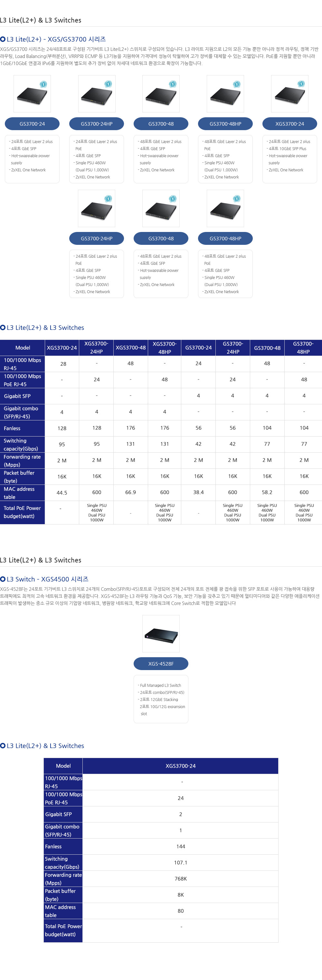The height and width of the screenshot is (980, 322).
Task: Click the GS3700-24 blue label button
Action: coord(32,124)
